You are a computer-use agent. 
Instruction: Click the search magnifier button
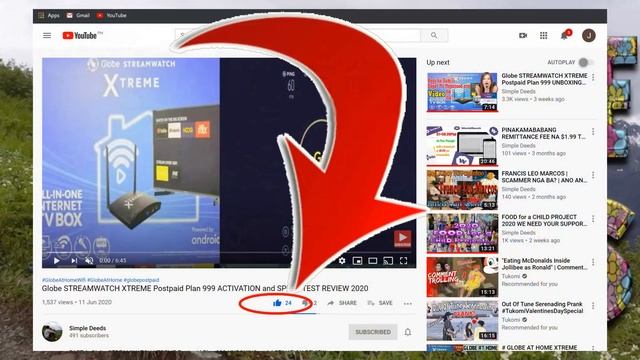coord(434,36)
